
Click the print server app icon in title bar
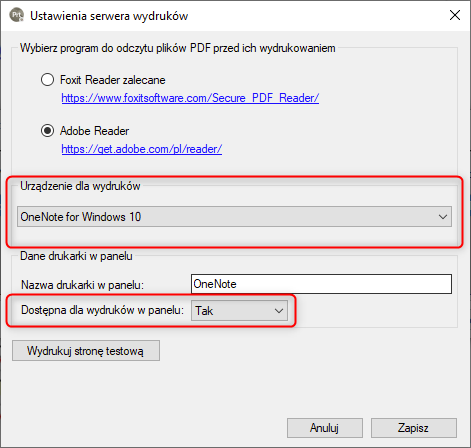coord(17,15)
